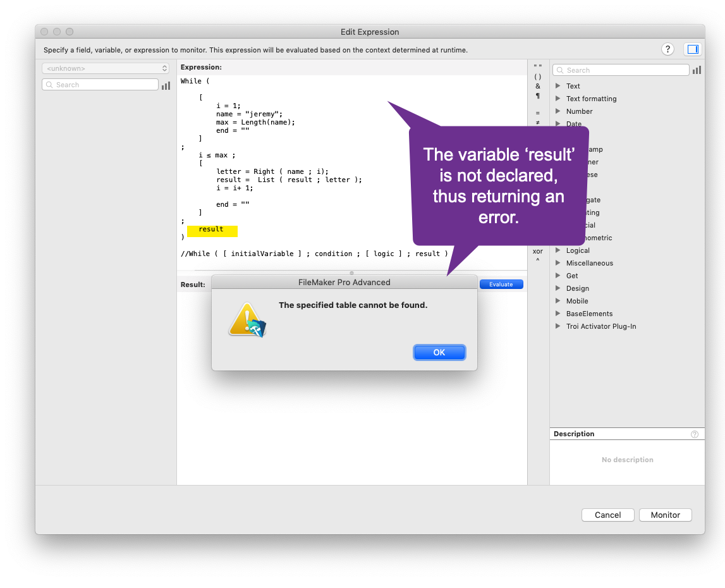Click the 'No description' placeholder text
The width and height of the screenshot is (725, 588).
pos(628,460)
